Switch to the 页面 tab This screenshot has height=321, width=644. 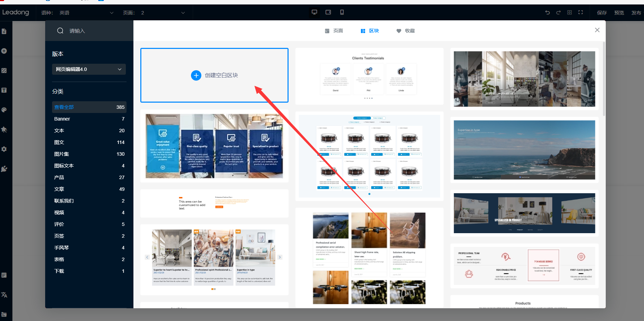(334, 31)
